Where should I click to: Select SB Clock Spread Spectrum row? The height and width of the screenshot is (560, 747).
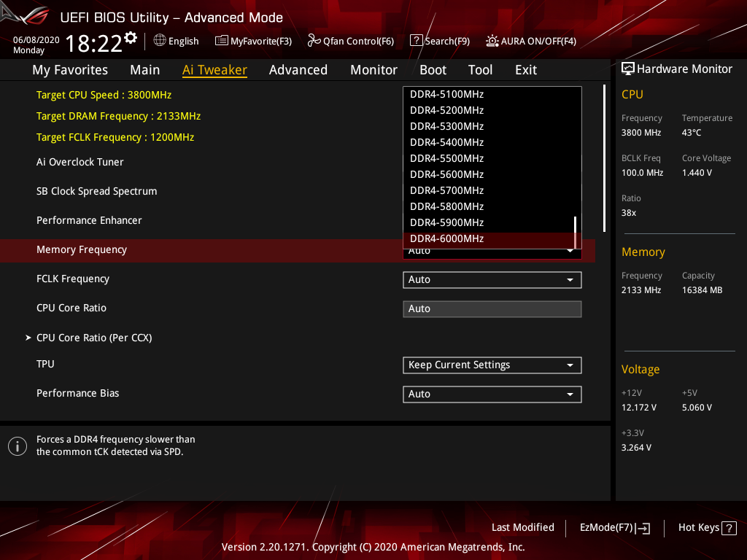click(x=97, y=192)
